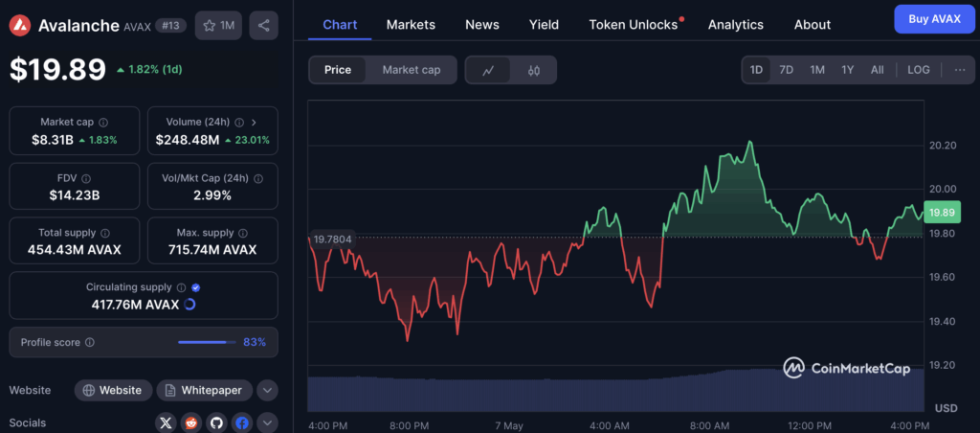Viewport: 980px width, 433px height.
Task: Open the Whitepaper link button
Action: tap(204, 391)
